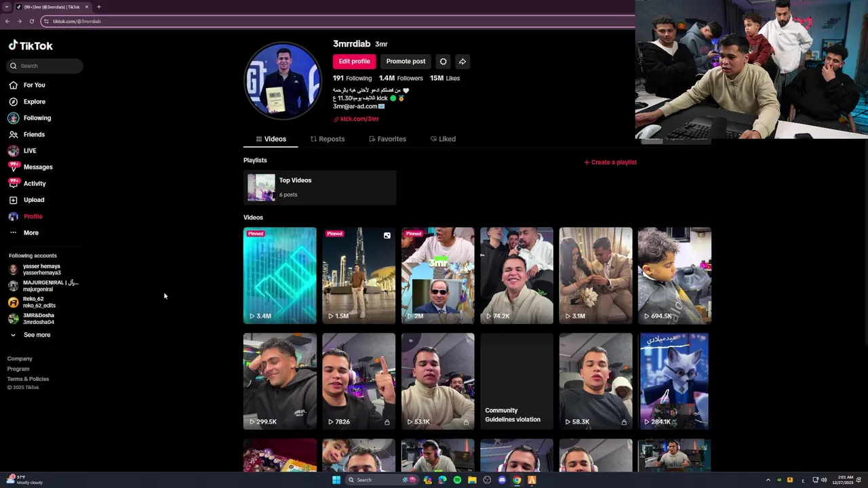Open the Community Guidelines violation video
Viewport: 868px width, 488px height.
point(517,381)
